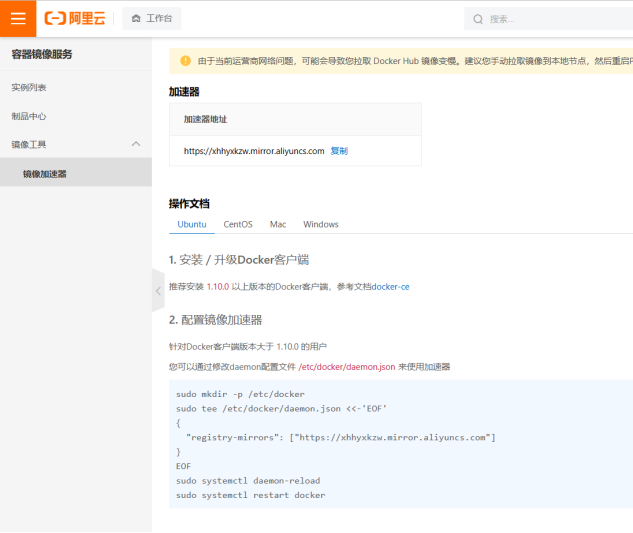
Task: Click the red 1.10.0 version text
Action: (218, 287)
